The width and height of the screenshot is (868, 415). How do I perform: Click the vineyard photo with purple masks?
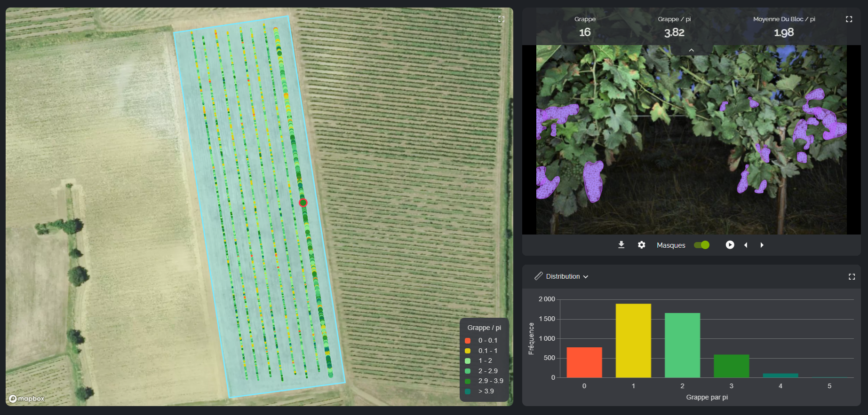click(691, 140)
